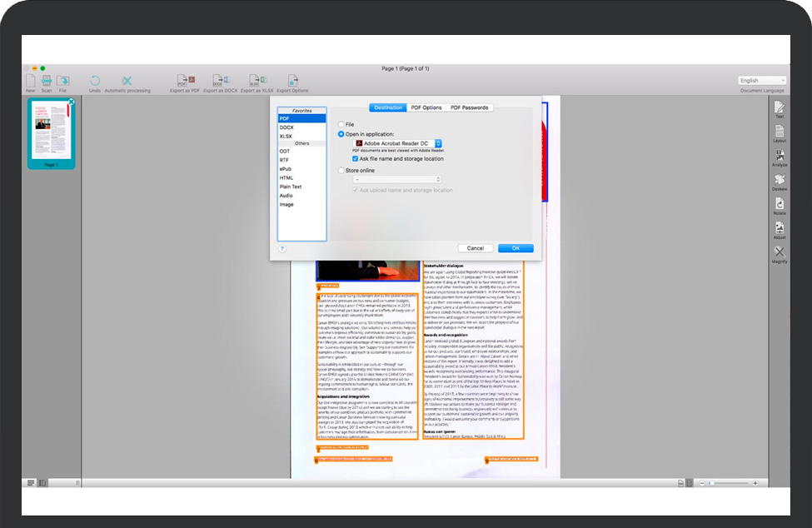Select the Deskew tool
This screenshot has width=812, height=528.
pos(780,180)
